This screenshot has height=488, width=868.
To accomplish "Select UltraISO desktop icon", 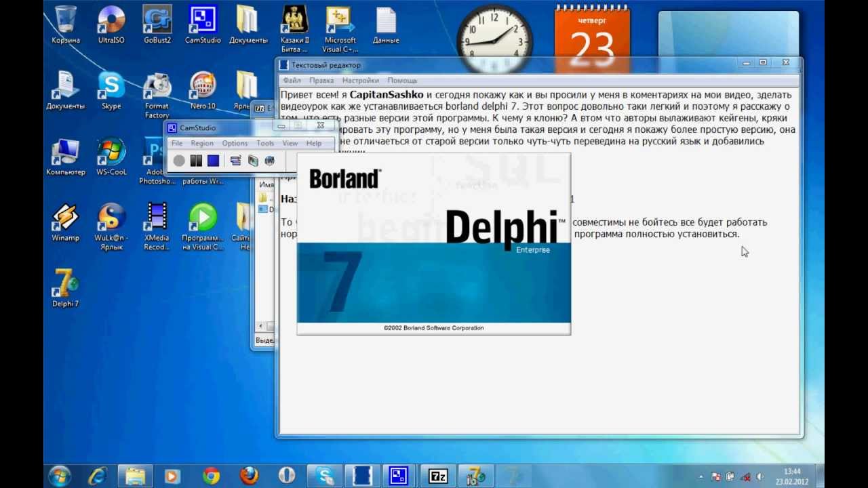I will coord(111,25).
